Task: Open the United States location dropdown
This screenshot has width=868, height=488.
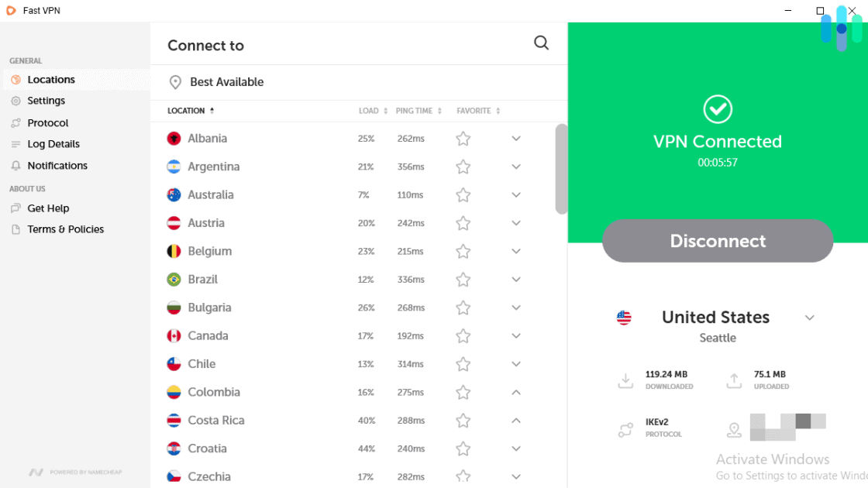Action: point(810,318)
